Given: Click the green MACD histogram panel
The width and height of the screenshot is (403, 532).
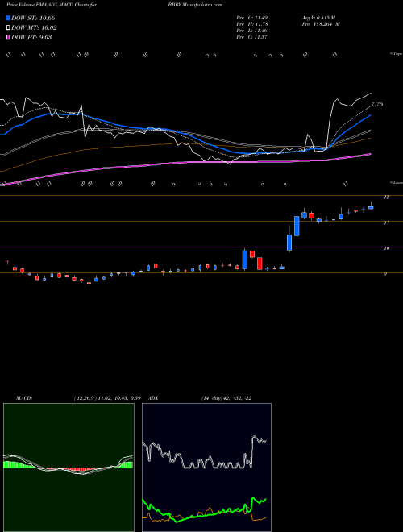Looking at the screenshot, I should [69, 468].
